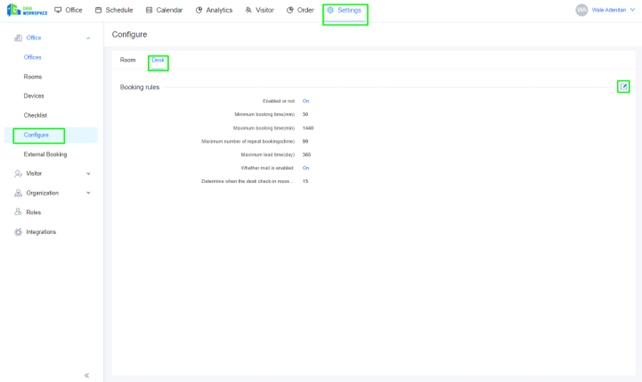The width and height of the screenshot is (642, 382).
Task: Open External Booking in the sidebar
Action: (x=45, y=154)
